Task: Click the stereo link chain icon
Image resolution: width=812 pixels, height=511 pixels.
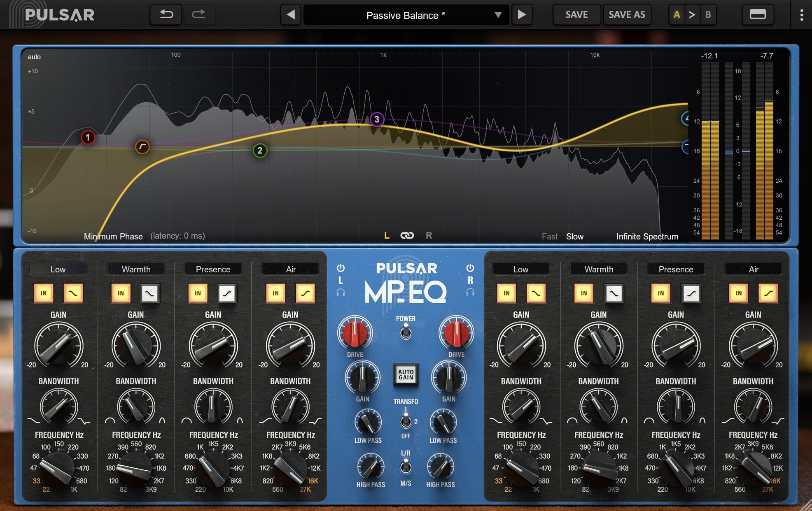Action: pos(408,236)
